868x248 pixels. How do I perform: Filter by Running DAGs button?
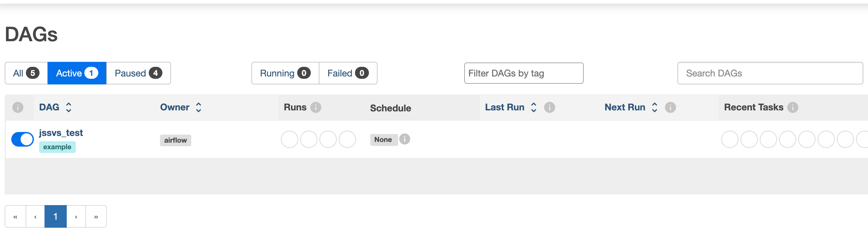285,73
